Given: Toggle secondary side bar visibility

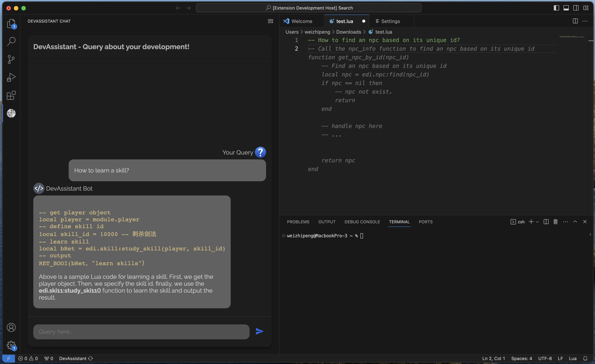Looking at the screenshot, I should pyautogui.click(x=576, y=8).
